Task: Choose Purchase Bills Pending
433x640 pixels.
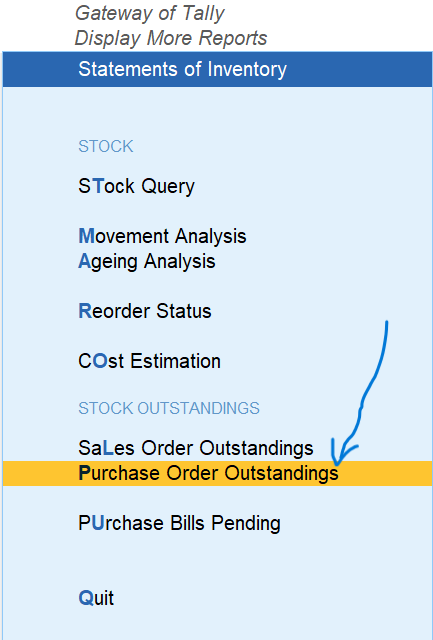Action: [x=179, y=524]
